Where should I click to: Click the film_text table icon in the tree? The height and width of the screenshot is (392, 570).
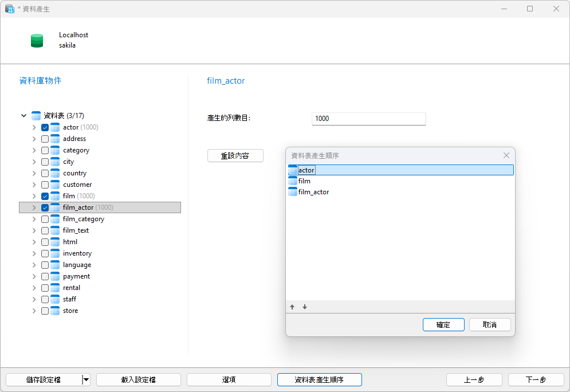point(55,230)
